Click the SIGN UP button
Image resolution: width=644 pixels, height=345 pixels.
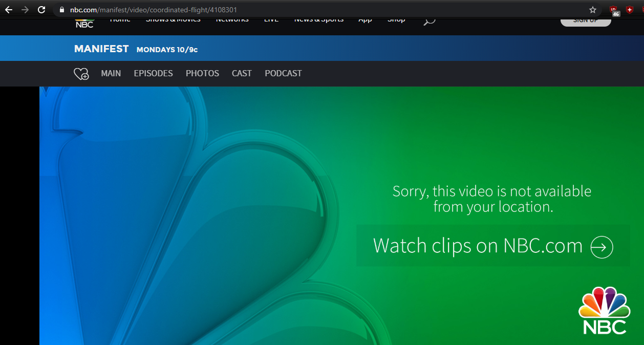tap(586, 21)
